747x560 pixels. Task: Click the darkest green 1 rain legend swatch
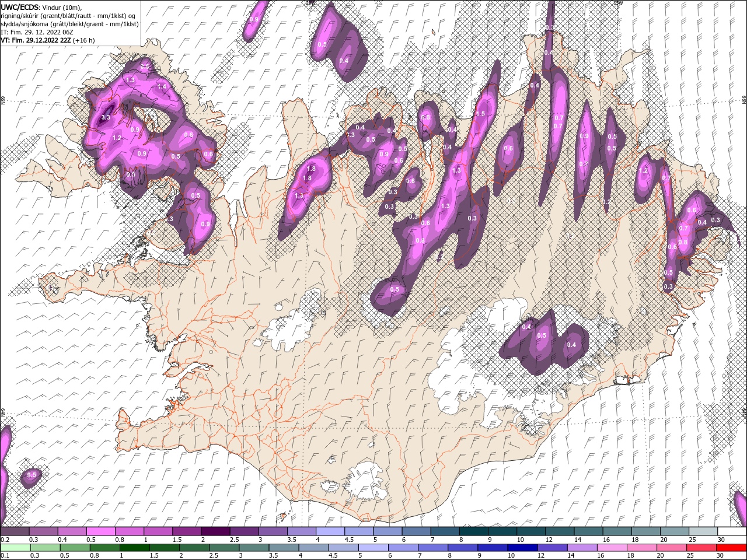coord(134,548)
